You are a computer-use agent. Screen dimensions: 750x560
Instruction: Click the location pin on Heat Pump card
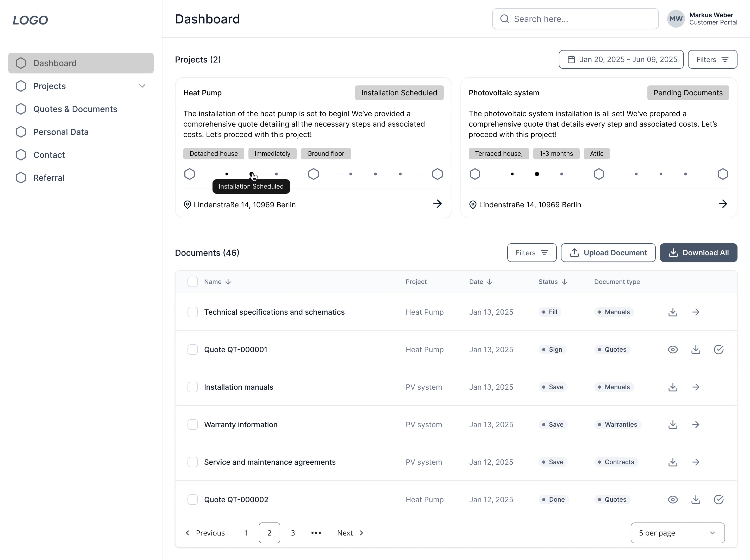187,205
